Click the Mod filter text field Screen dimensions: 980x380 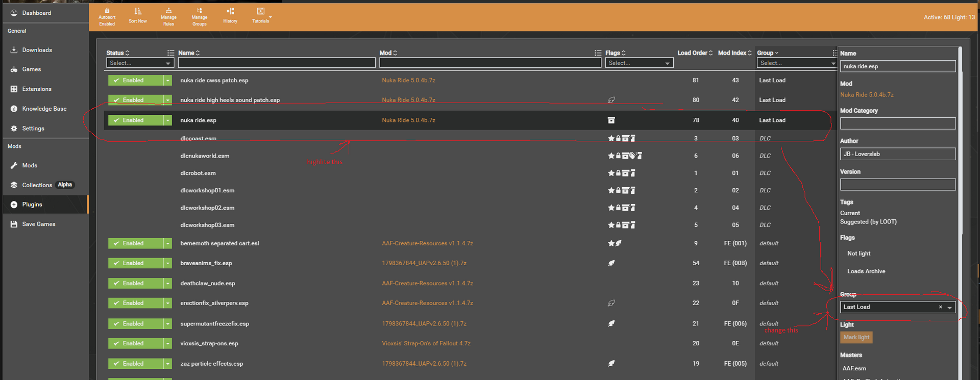pos(491,63)
